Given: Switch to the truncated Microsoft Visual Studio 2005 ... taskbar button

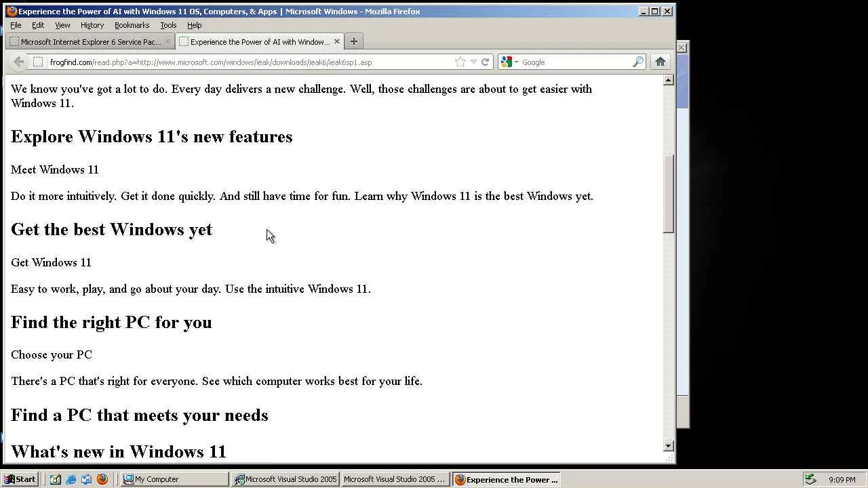Looking at the screenshot, I should point(395,479).
